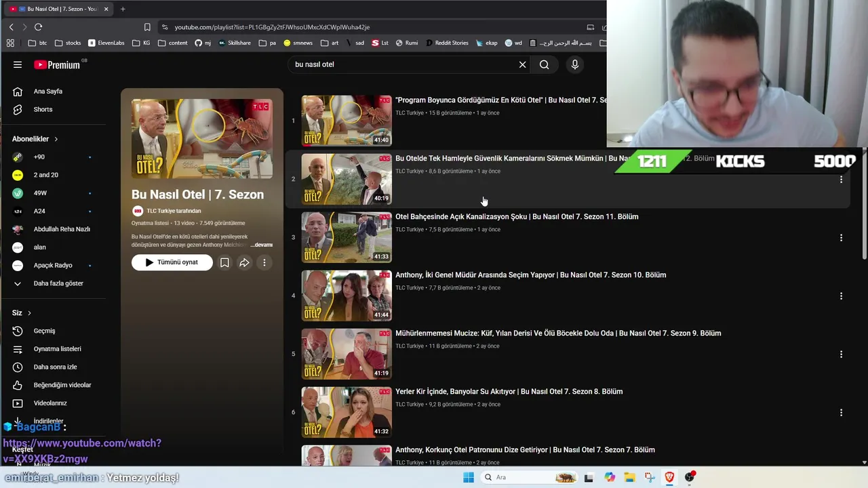Expand the Abonelikler section chevron
Screen dimensions: 868x488
[56, 139]
